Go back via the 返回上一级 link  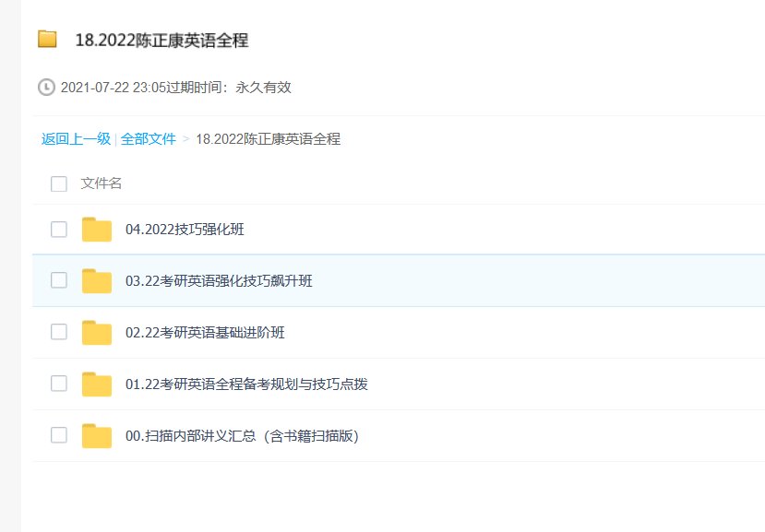pyautogui.click(x=76, y=139)
